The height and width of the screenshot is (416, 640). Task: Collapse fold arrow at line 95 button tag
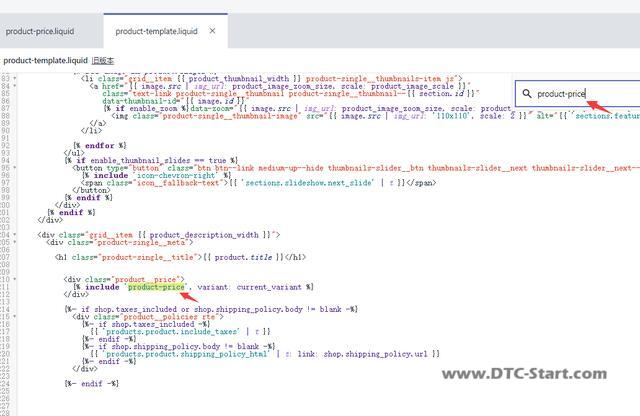tap(15, 168)
